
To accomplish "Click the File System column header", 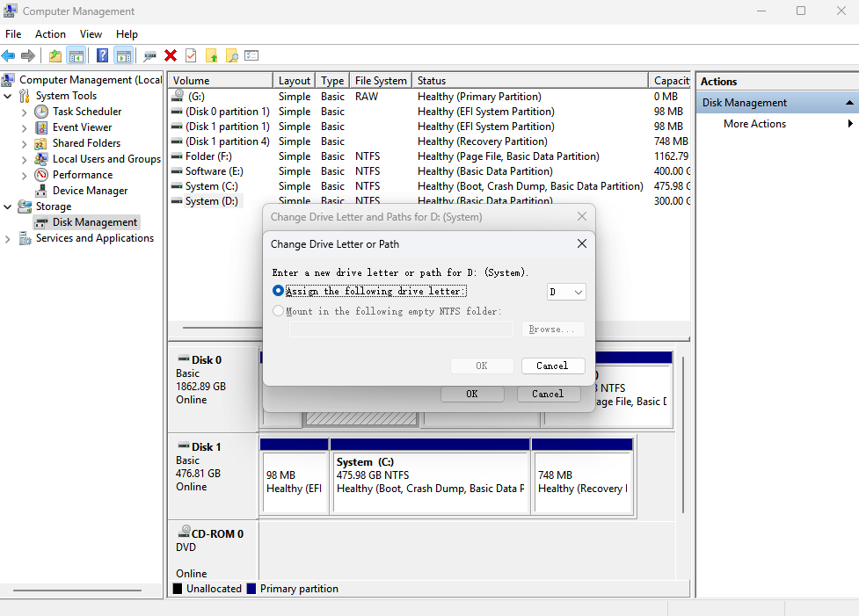I will pos(381,81).
